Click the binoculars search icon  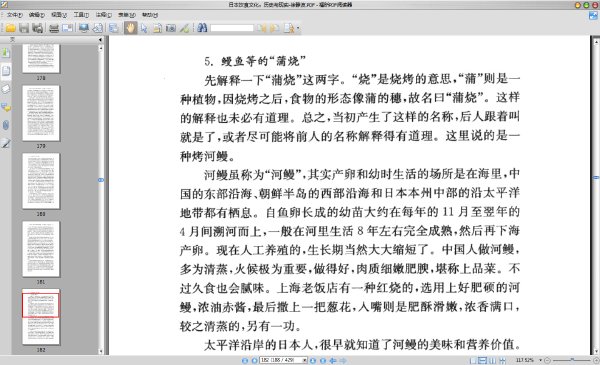(x=202, y=28)
